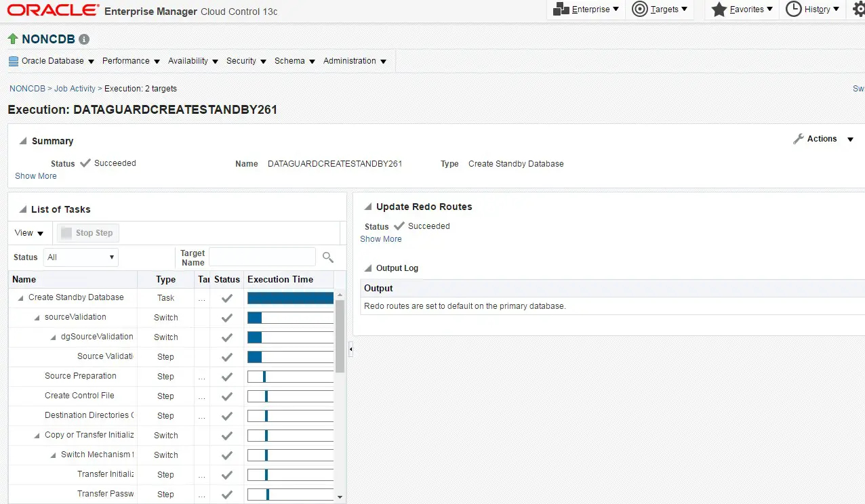Click the Actions wrench icon
Image resolution: width=865 pixels, height=504 pixels.
pyautogui.click(x=799, y=139)
